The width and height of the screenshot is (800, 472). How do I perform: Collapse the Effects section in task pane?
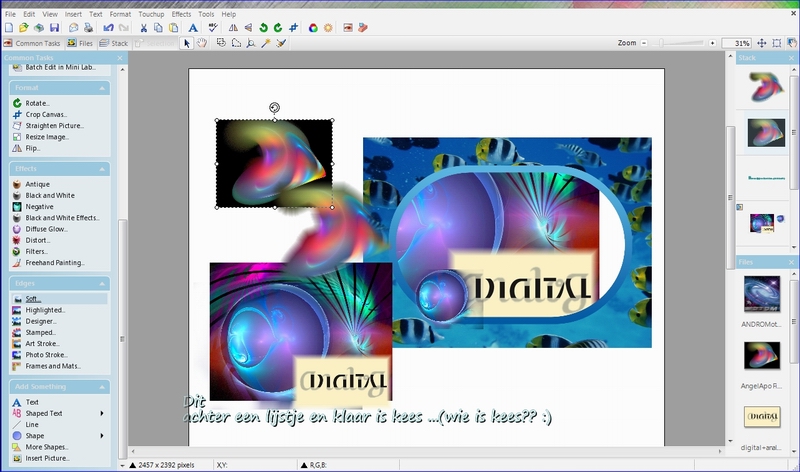pos(103,169)
